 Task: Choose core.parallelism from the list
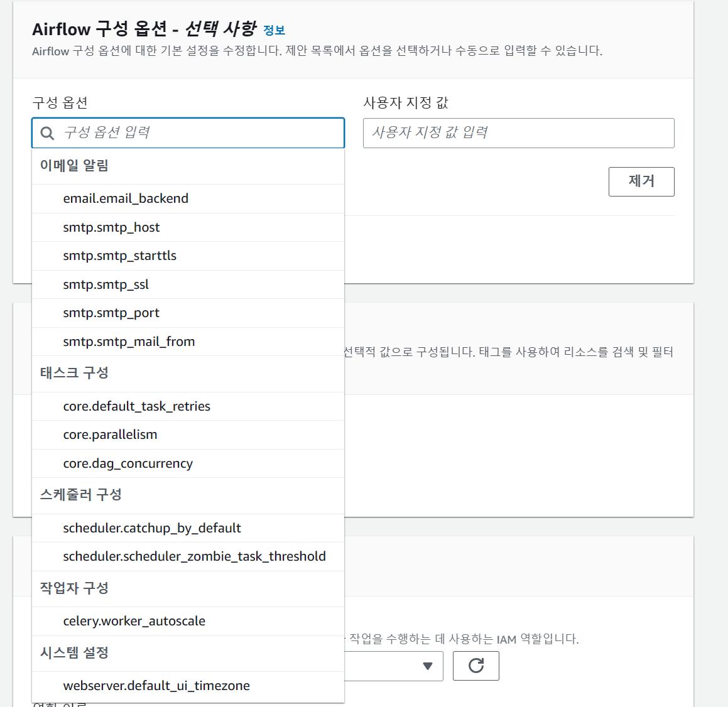[x=110, y=434]
